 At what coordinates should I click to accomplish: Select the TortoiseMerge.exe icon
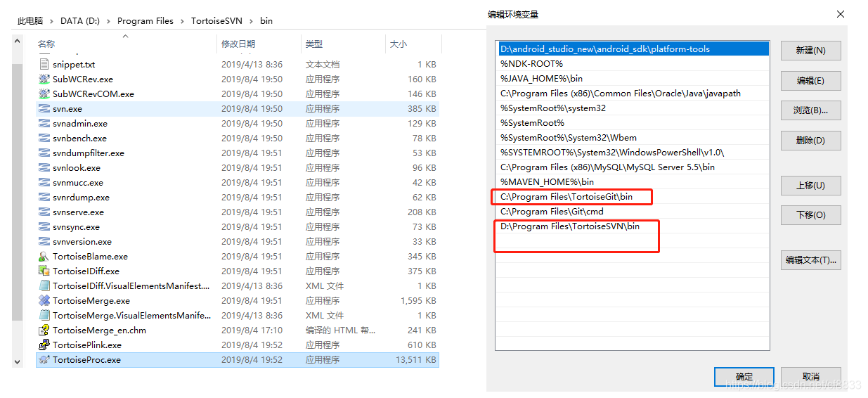[x=44, y=301]
